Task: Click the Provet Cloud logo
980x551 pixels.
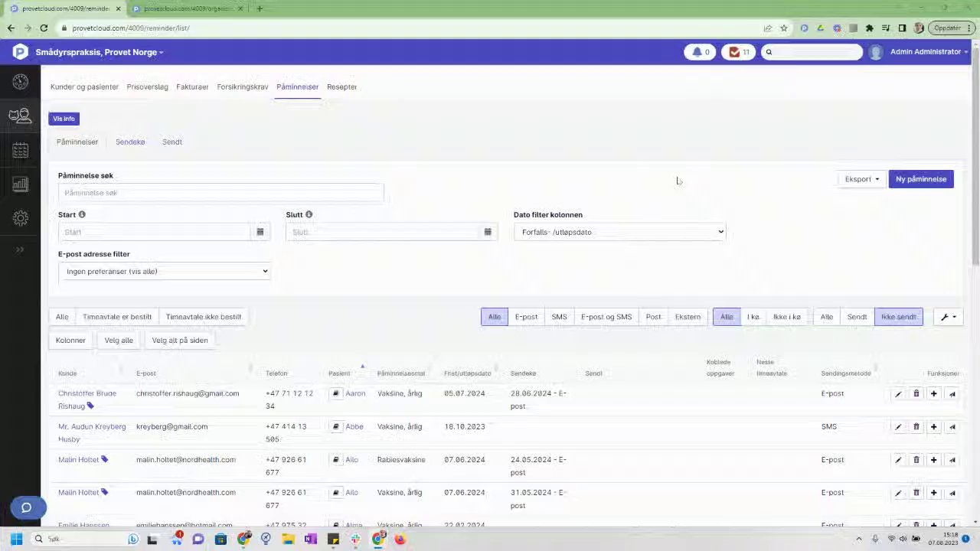Action: point(21,52)
